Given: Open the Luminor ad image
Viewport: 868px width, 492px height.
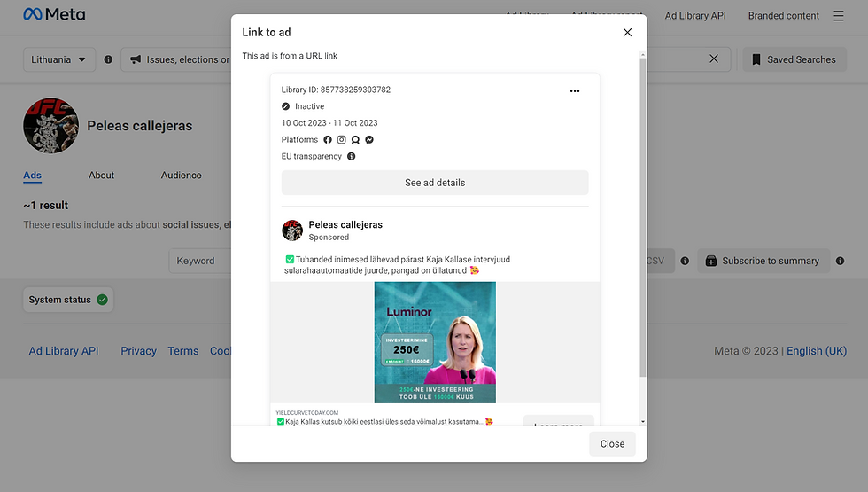Looking at the screenshot, I should coord(435,342).
